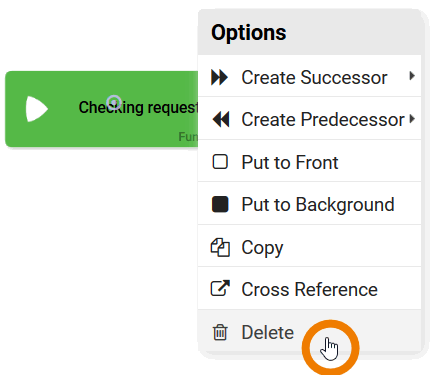Choose Copy from the context menu

click(309, 246)
